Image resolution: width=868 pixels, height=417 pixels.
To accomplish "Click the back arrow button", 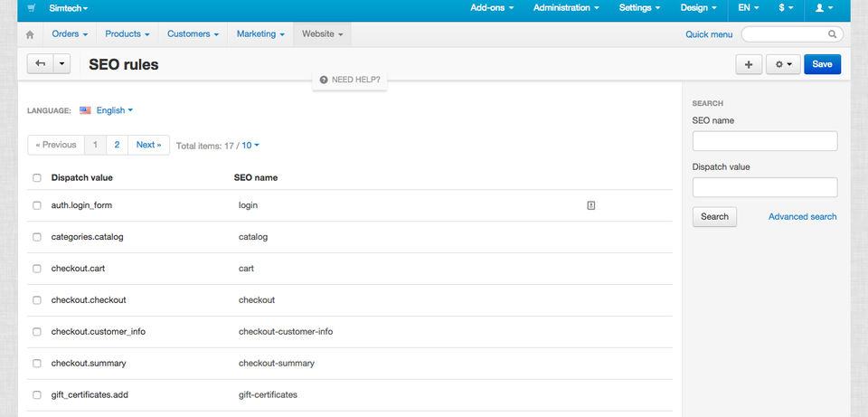I will click(x=41, y=64).
